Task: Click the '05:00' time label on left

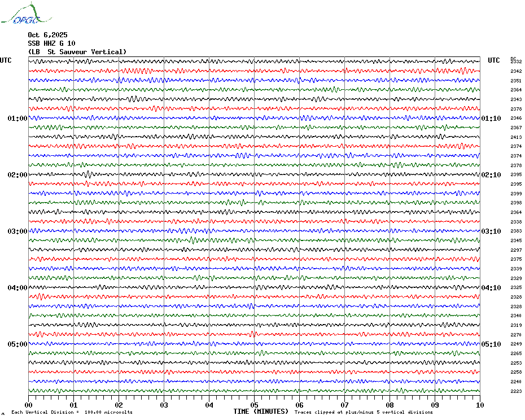Action: 17,344
